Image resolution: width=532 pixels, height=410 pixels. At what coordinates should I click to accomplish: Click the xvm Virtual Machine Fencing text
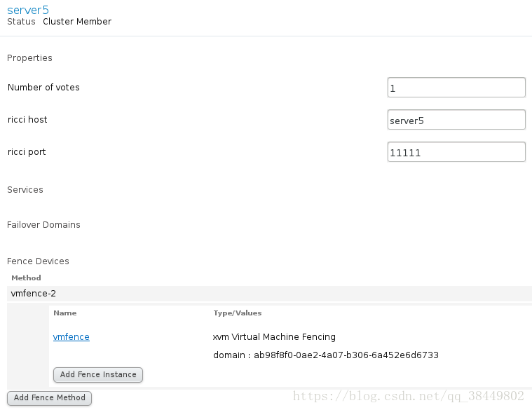pos(274,336)
